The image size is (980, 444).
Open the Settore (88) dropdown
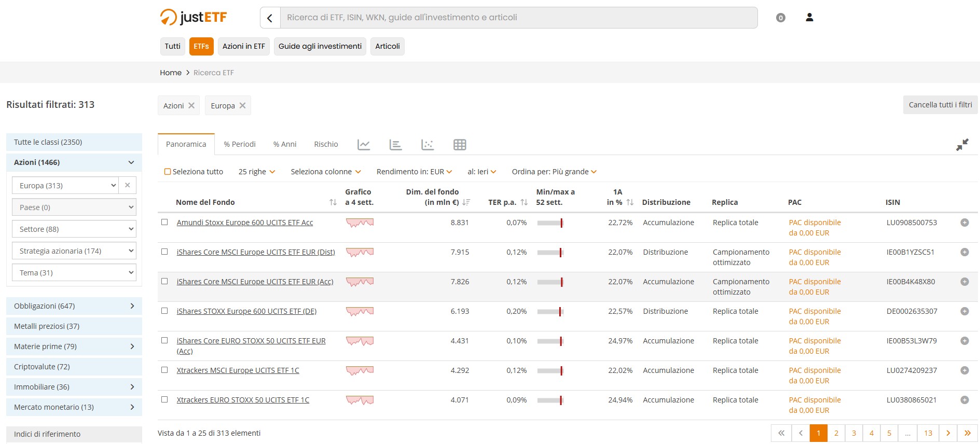(74, 229)
